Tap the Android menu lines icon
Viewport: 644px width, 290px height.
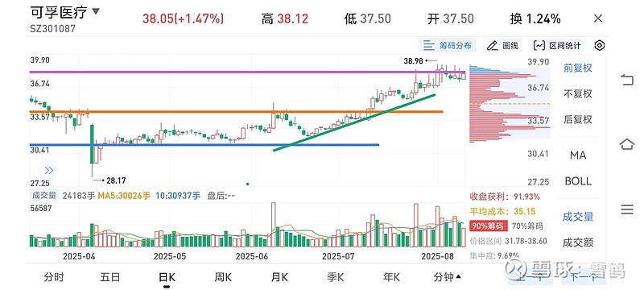point(627,209)
